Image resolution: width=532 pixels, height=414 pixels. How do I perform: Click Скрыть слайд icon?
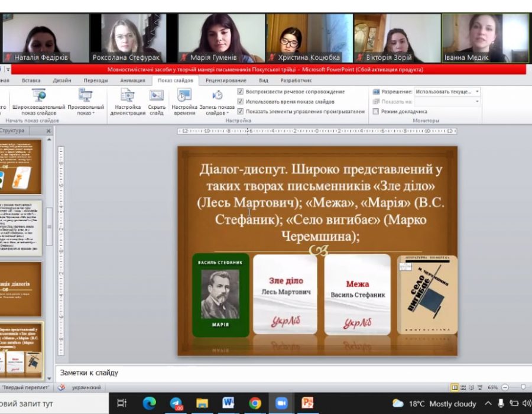(157, 95)
